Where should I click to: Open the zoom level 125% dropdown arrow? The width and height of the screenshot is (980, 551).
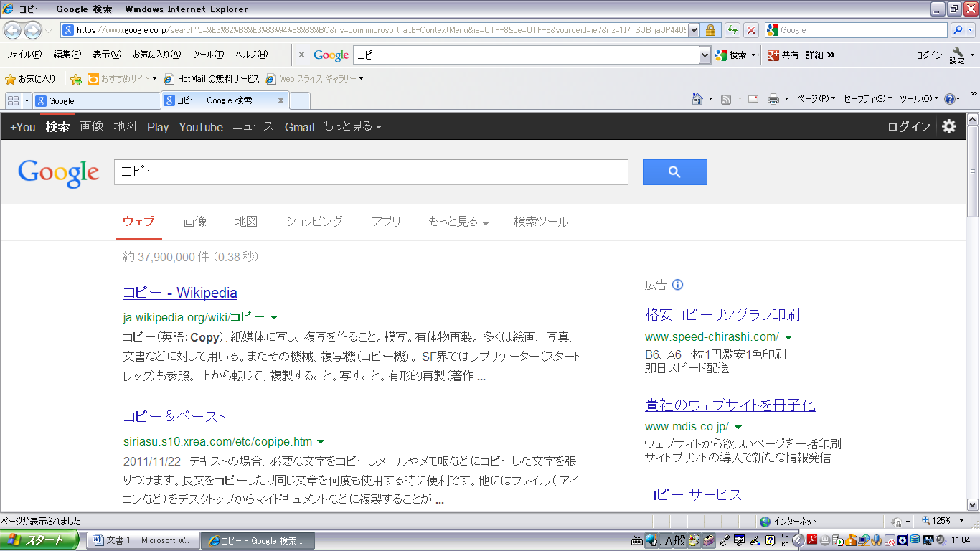click(963, 522)
